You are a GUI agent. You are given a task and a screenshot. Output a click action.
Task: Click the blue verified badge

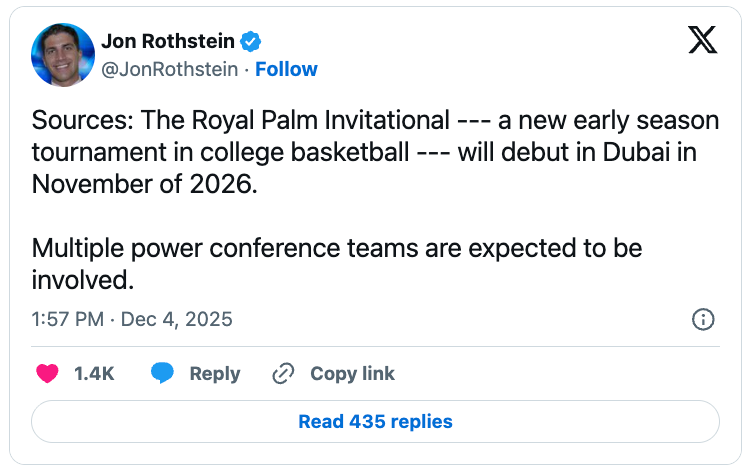(254, 42)
